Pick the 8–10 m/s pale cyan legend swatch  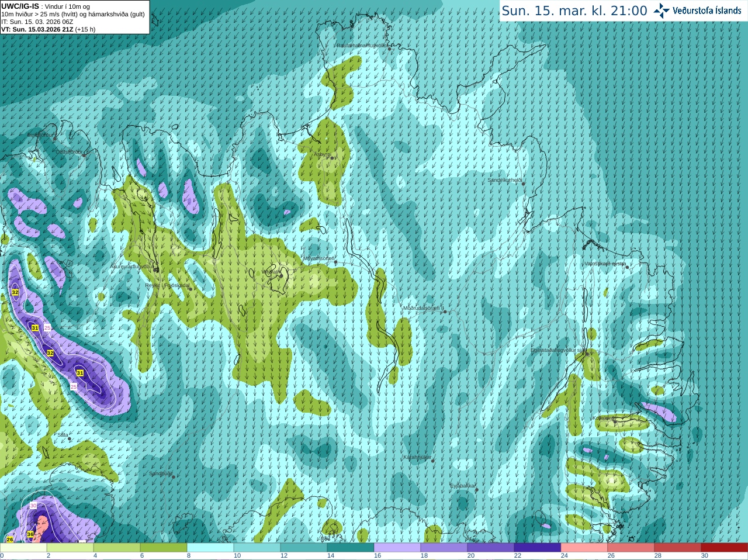210,548
